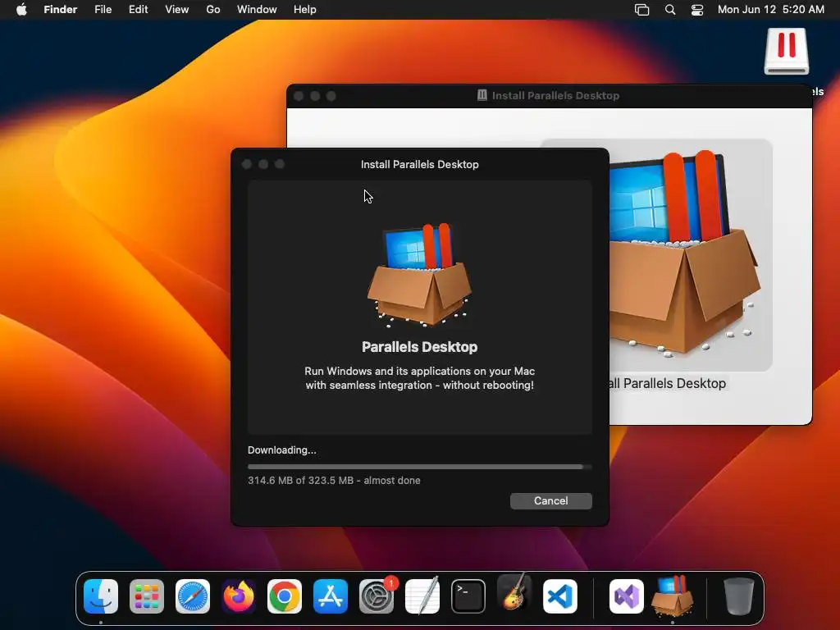
Task: Open the Finder menu
Action: tap(60, 10)
